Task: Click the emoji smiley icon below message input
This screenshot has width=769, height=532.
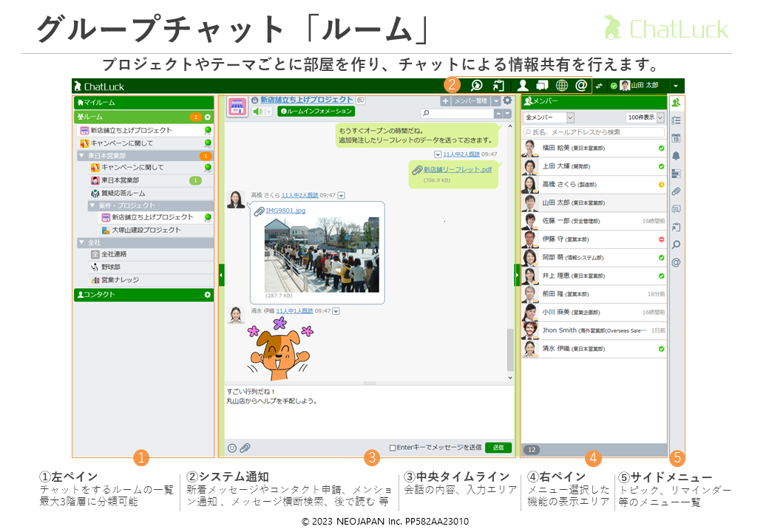Action: point(232,448)
